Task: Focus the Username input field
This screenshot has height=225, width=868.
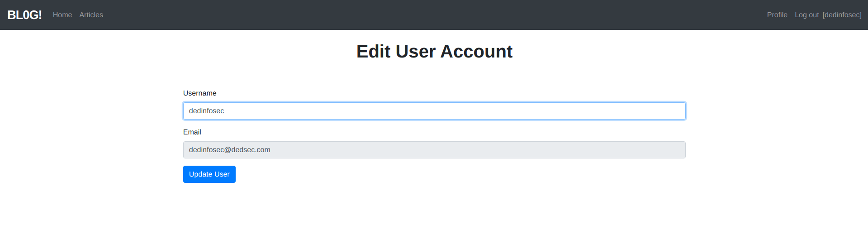Action: (x=434, y=111)
